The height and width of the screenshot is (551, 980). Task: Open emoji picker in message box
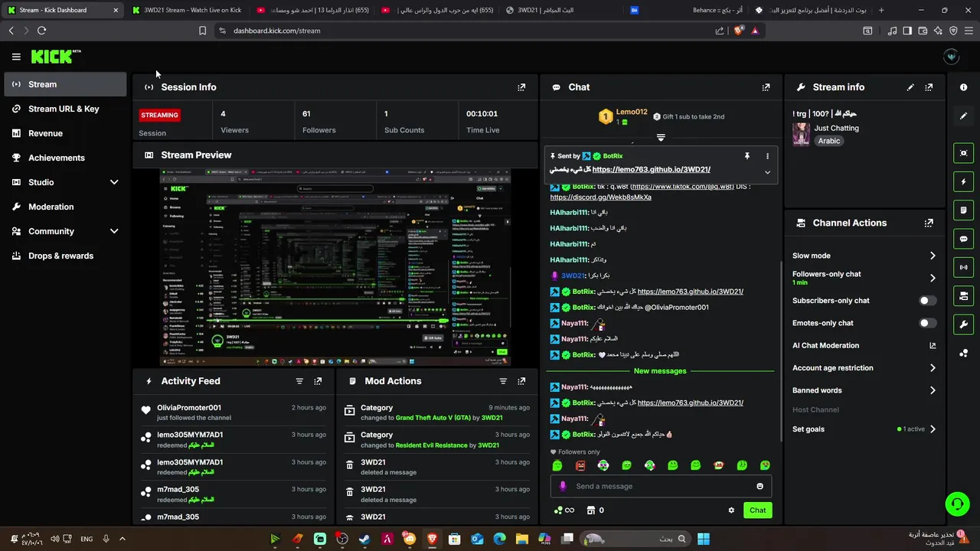(759, 486)
